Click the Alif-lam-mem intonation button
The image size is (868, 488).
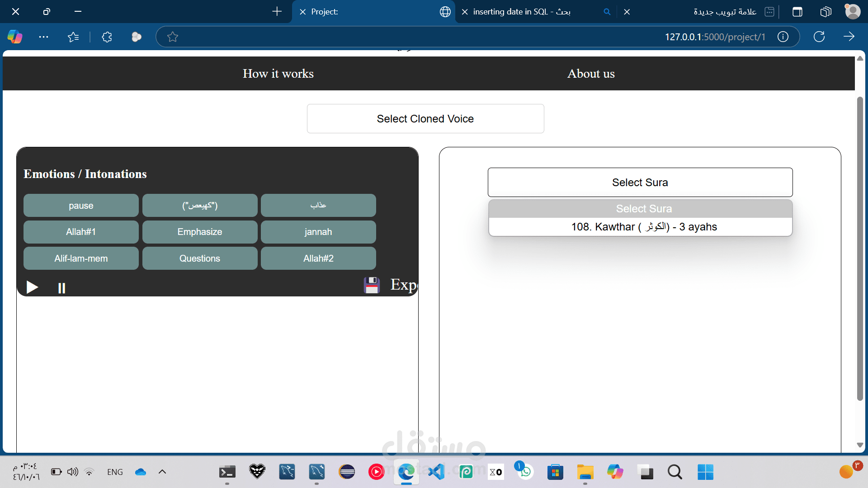[81, 258]
